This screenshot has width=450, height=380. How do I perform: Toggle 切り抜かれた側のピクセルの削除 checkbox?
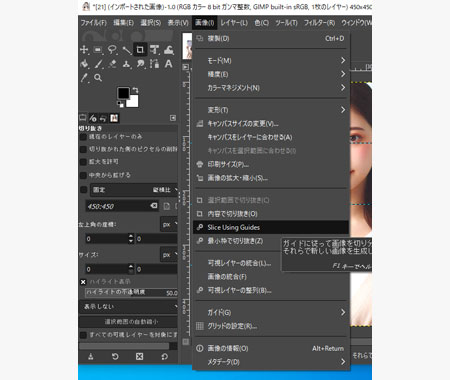tap(83, 149)
